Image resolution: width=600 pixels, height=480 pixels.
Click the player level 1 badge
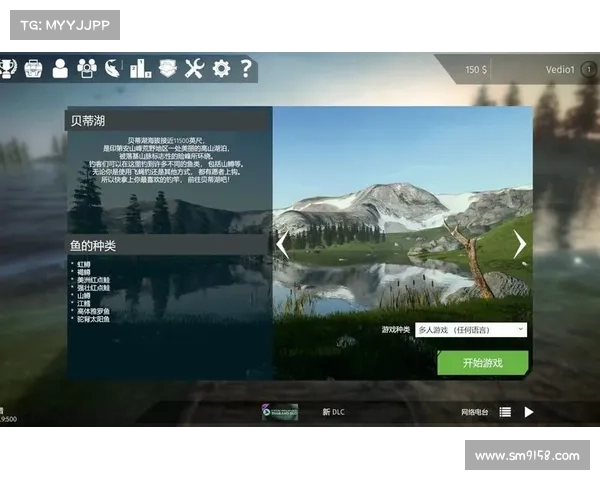[x=589, y=70]
